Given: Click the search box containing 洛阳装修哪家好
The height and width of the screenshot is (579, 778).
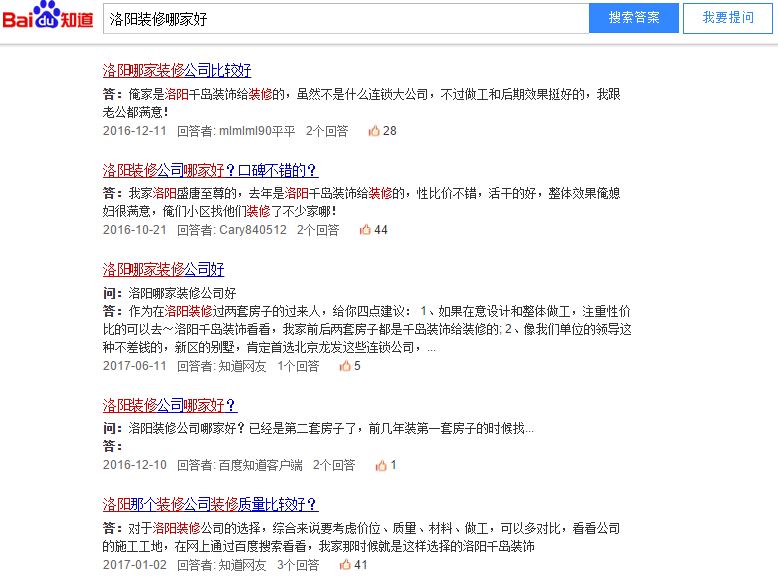Looking at the screenshot, I should pos(345,18).
